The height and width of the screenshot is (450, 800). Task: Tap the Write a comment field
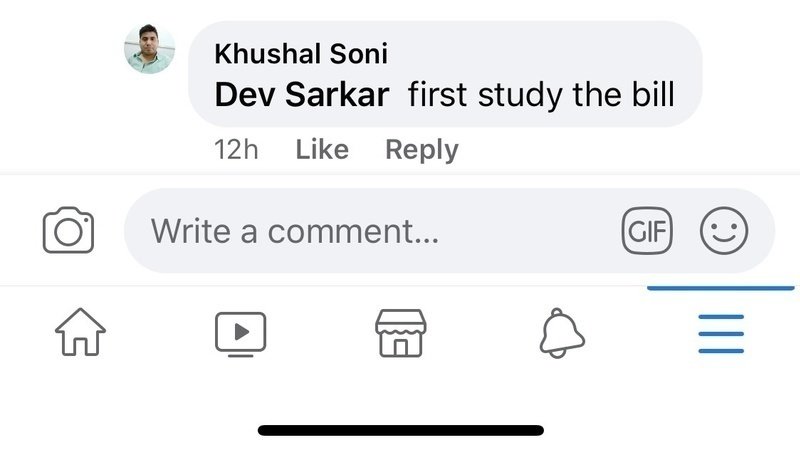(x=380, y=231)
